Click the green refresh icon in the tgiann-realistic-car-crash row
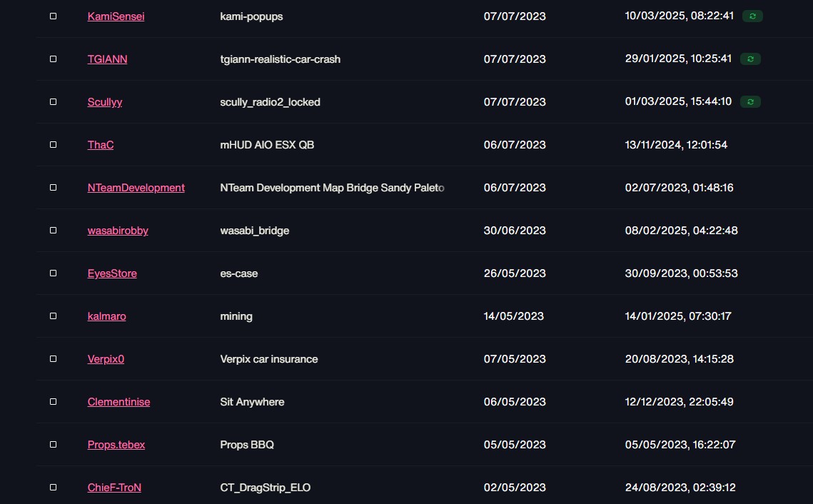 tap(750, 59)
